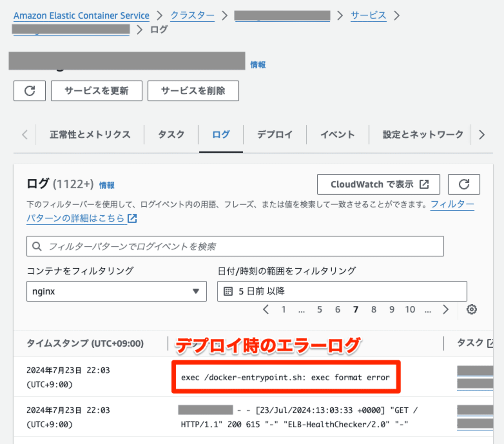Screen dimensions: 504x444
Task: Go to next log page arrow
Action: (x=446, y=309)
